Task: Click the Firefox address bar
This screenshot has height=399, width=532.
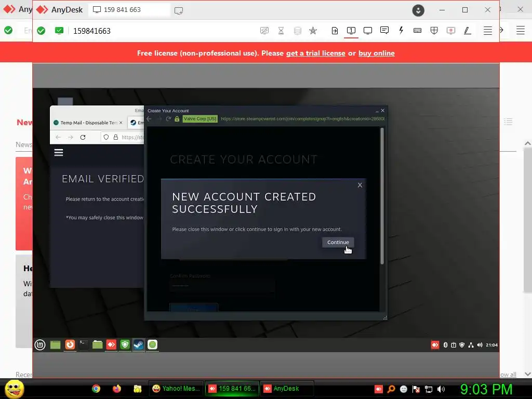Action: [123, 137]
